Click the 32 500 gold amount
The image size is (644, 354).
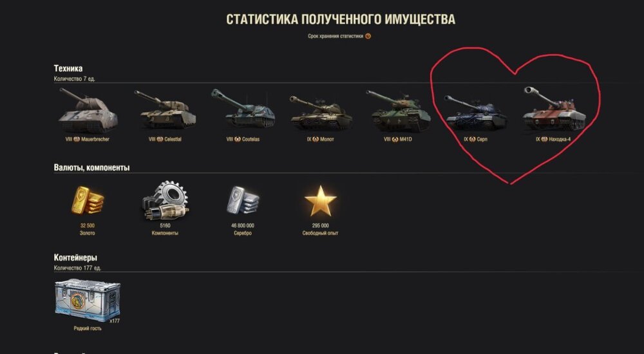pos(87,225)
